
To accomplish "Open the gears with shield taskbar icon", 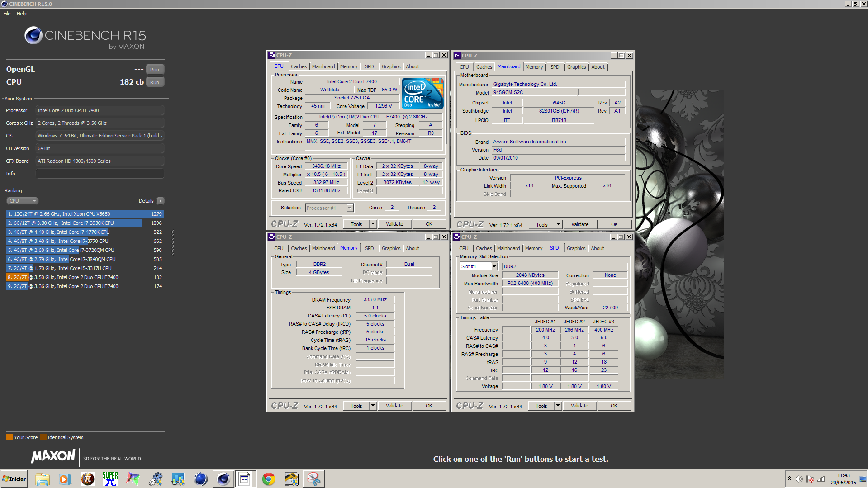I will (155, 479).
